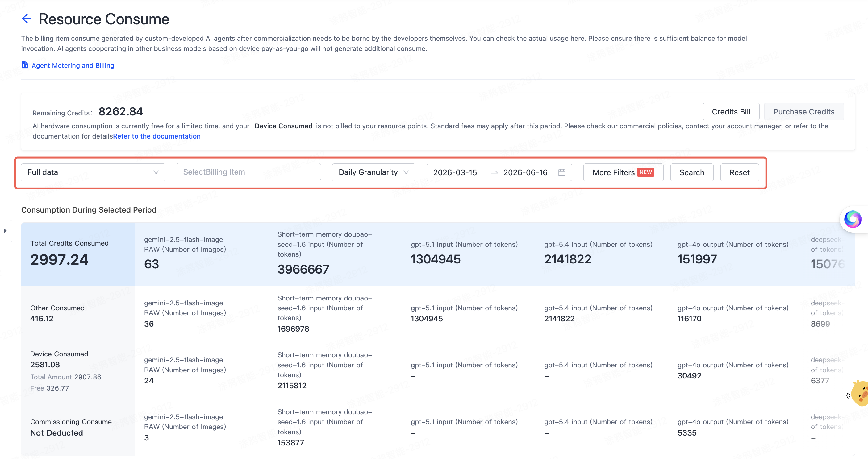The width and height of the screenshot is (868, 459).
Task: Expand the collapsed left sidebar arrow
Action: [5, 231]
